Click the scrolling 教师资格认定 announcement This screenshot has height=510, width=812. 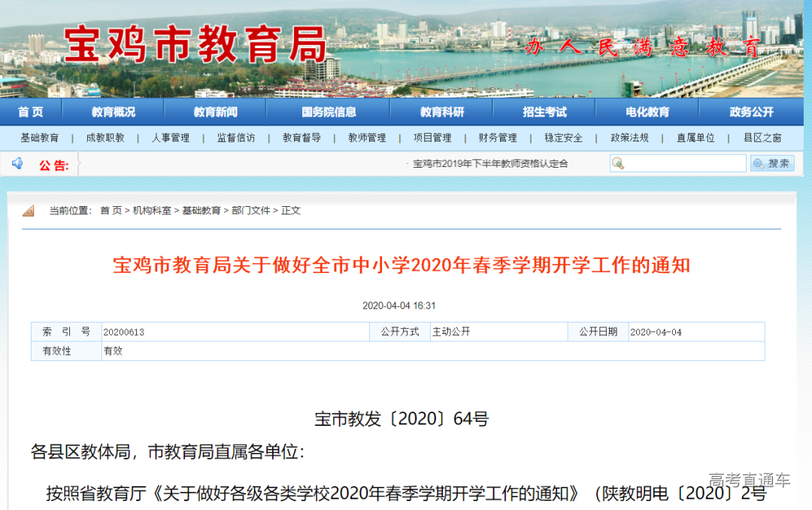490,163
